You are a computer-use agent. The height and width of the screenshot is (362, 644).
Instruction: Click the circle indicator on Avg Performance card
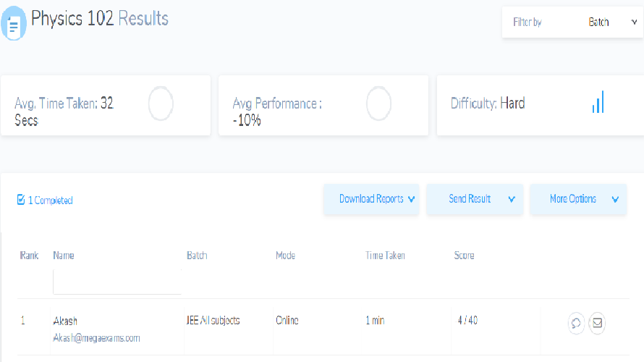pos(378,104)
